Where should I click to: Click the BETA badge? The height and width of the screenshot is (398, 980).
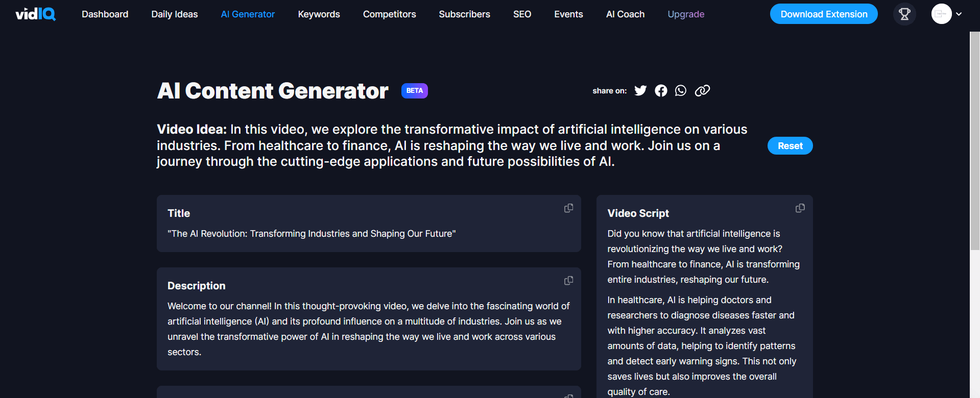415,91
